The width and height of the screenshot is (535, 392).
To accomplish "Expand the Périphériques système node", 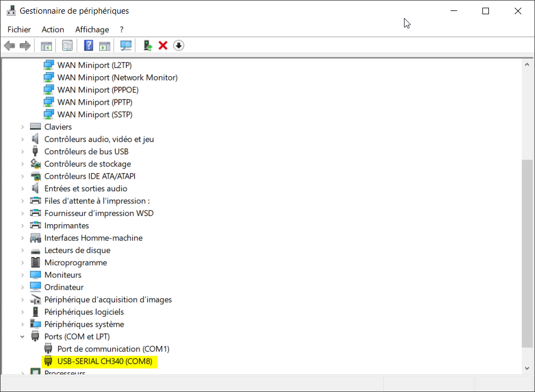I will pos(22,324).
